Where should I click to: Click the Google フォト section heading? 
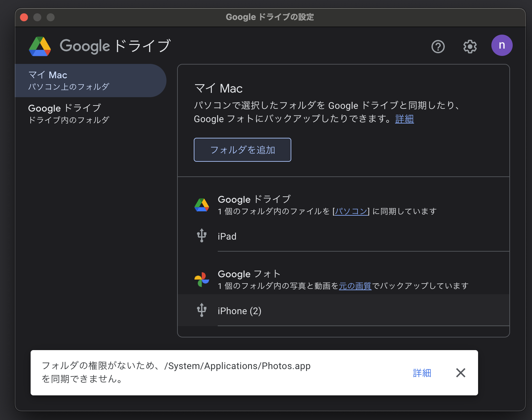tap(249, 274)
